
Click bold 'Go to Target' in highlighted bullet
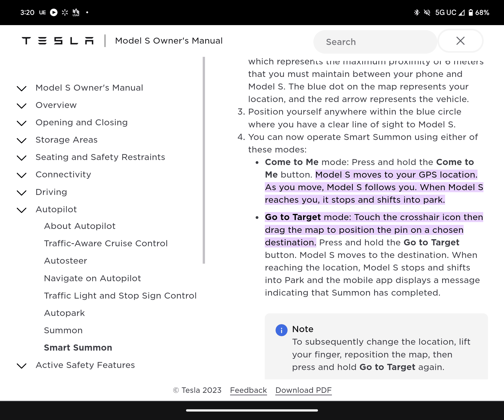(x=293, y=217)
